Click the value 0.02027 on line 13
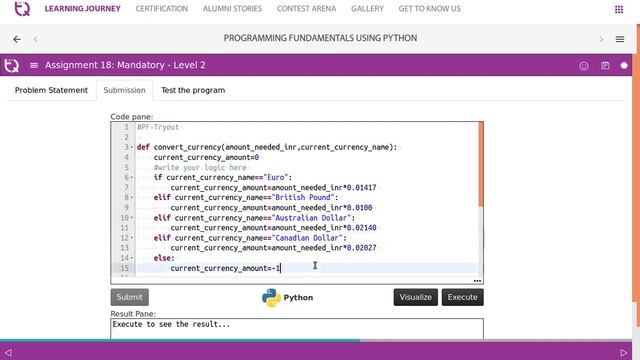The height and width of the screenshot is (360, 640). click(x=362, y=248)
